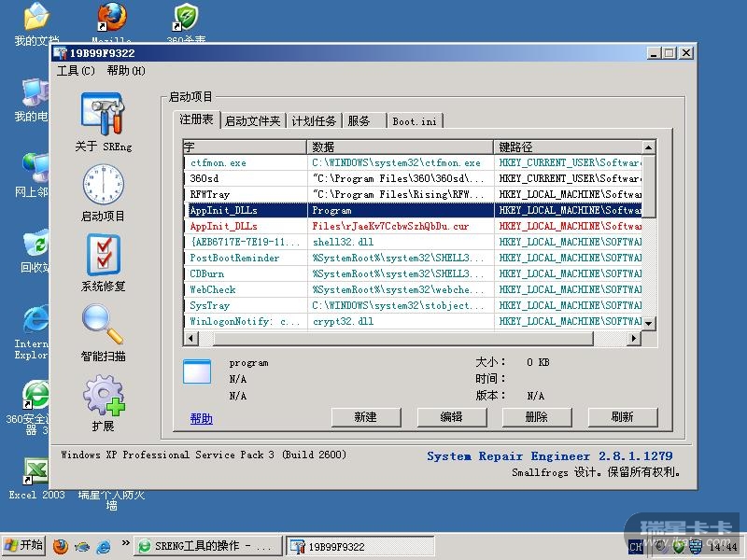This screenshot has width=747, height=560.
Task: Launch 360安全浏览器 desktop shortcut
Action: 29,408
